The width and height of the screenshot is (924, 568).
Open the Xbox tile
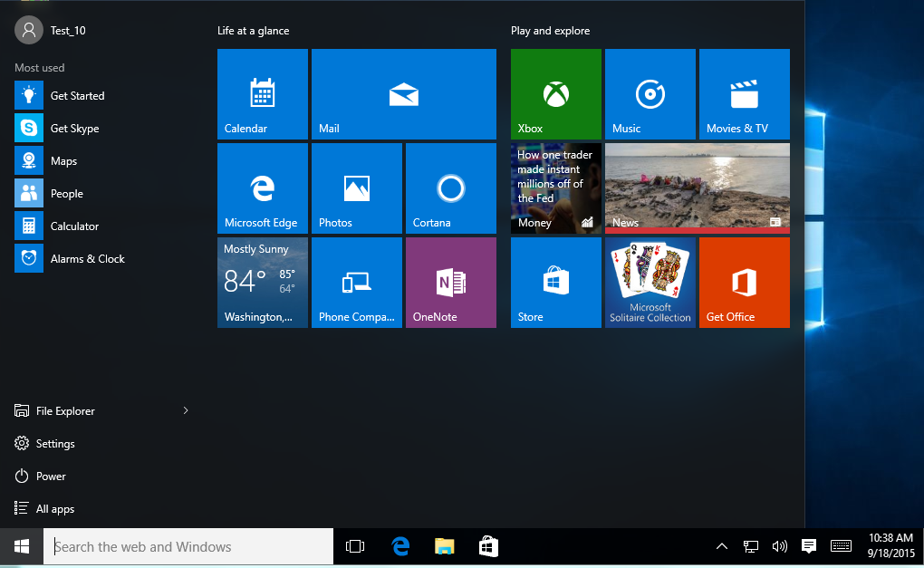tap(555, 94)
